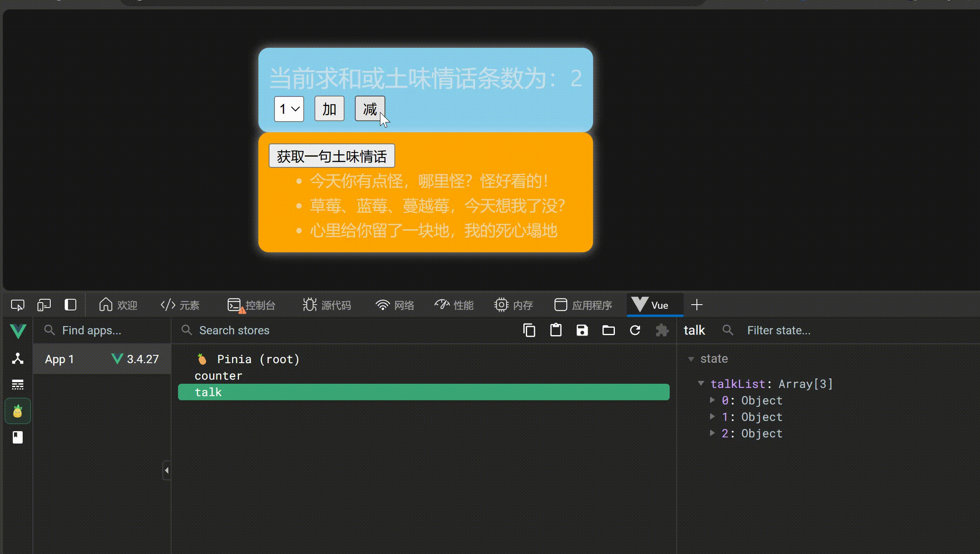Viewport: 980px width, 554px height.
Task: Copy store state with copy icon
Action: click(529, 330)
